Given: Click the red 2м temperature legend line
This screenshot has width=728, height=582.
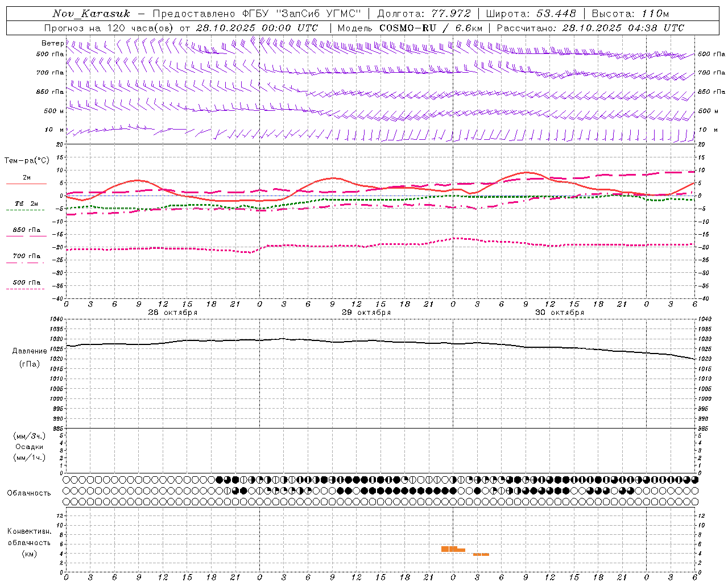Looking at the screenshot, I should coord(26,184).
